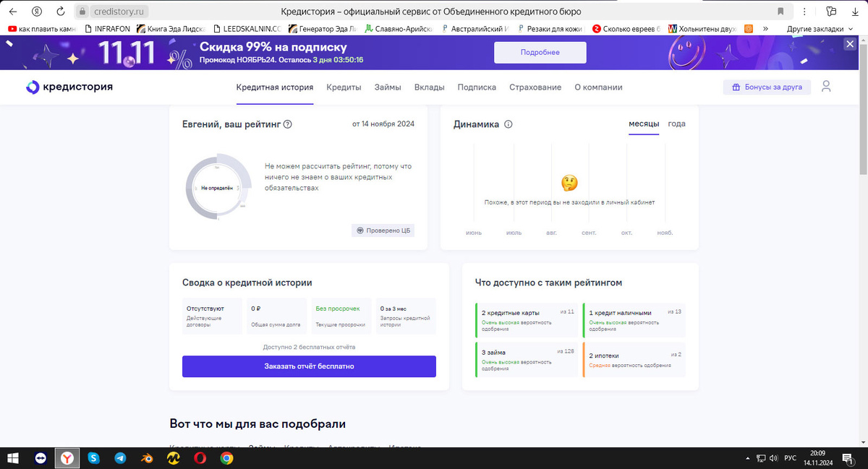Open Blender from the taskbar
Image resolution: width=868 pixels, height=469 pixels.
(x=147, y=458)
